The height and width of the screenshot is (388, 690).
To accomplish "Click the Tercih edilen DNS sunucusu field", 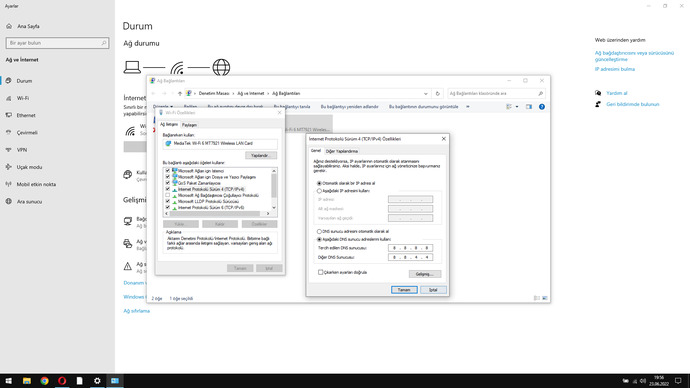I will [x=410, y=248].
